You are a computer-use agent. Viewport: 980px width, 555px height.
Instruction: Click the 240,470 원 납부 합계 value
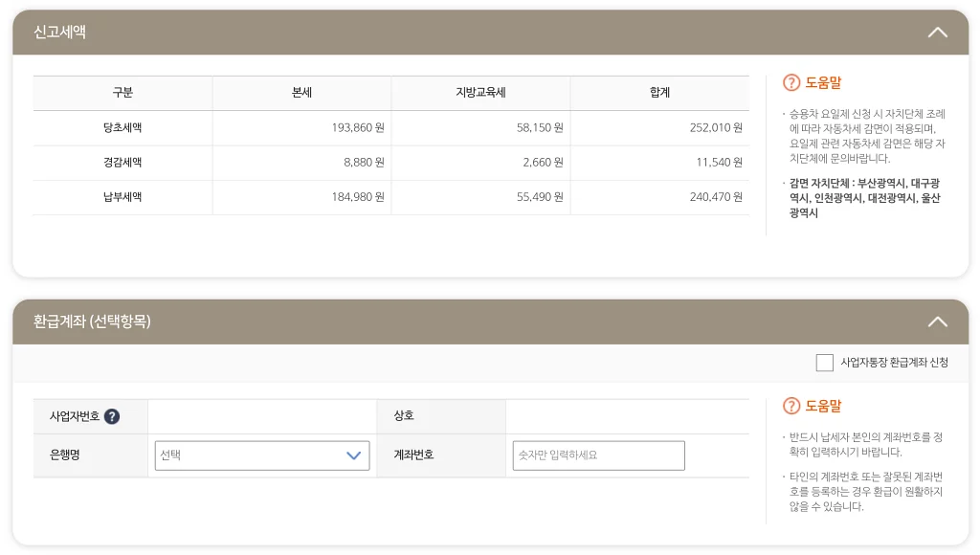coord(716,197)
